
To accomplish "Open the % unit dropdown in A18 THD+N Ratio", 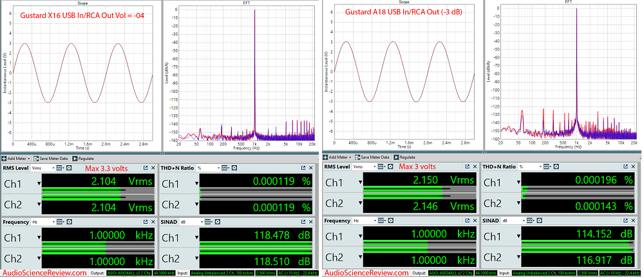I will 531,166.
